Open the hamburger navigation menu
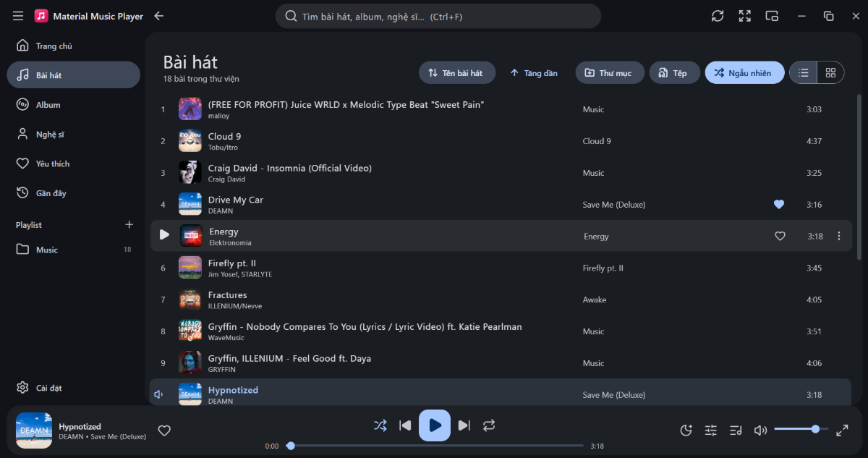The width and height of the screenshot is (868, 458). click(18, 16)
